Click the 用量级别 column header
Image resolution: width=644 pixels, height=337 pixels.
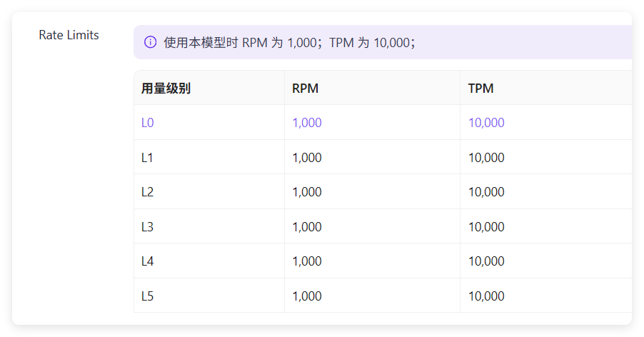tap(166, 89)
